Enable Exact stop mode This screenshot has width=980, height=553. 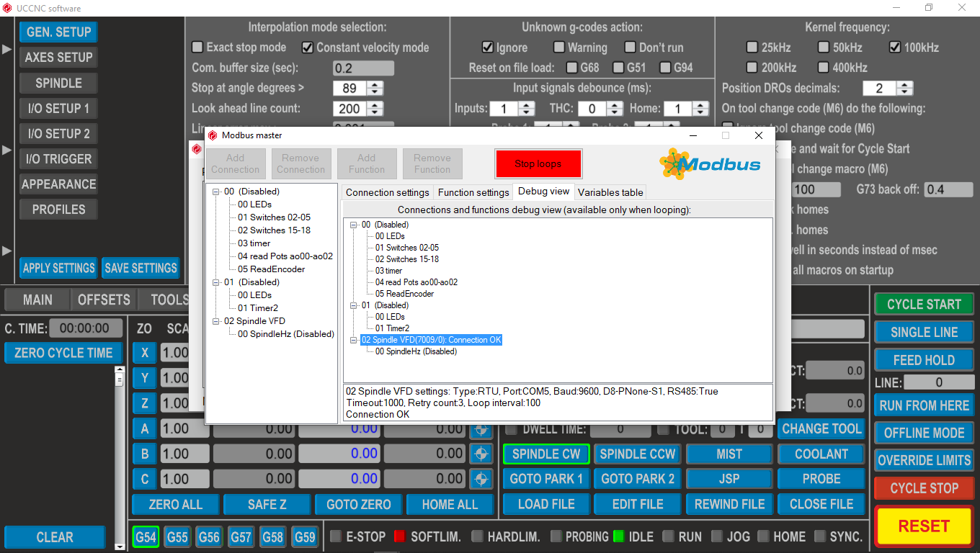click(197, 48)
